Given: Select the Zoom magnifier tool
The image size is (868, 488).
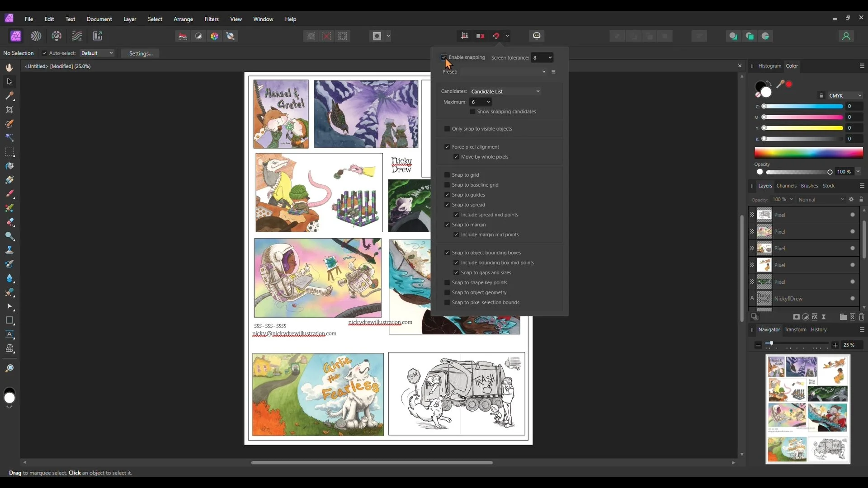Looking at the screenshot, I should [x=9, y=368].
